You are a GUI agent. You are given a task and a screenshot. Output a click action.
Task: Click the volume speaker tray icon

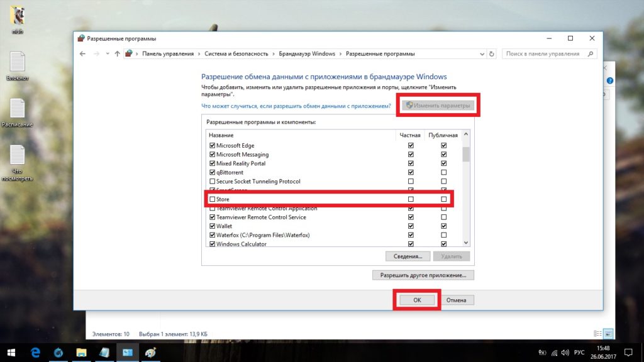click(x=565, y=353)
